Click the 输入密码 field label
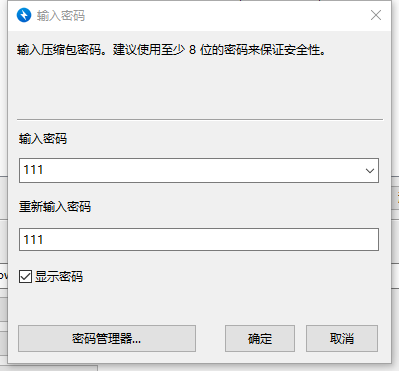399x371 pixels. 43,138
